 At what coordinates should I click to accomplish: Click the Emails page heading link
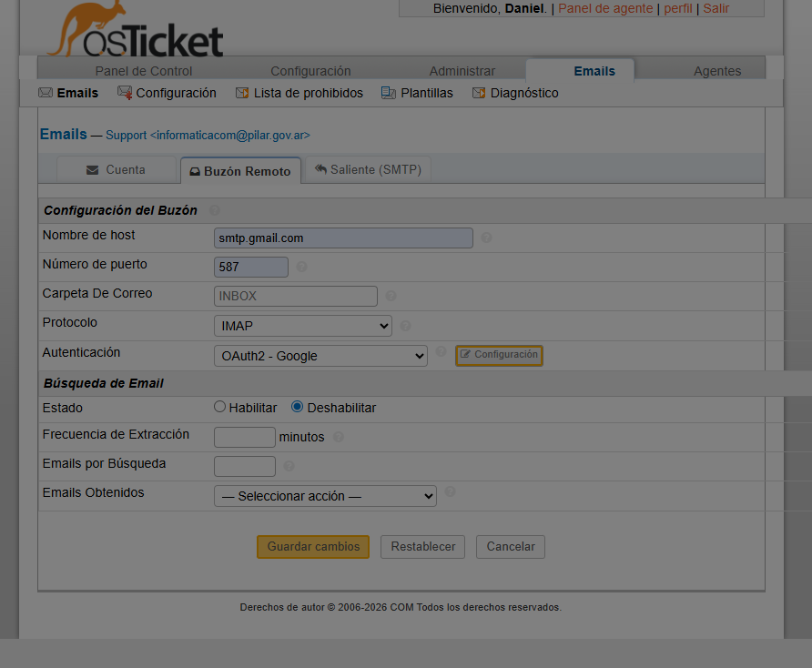[x=63, y=134]
